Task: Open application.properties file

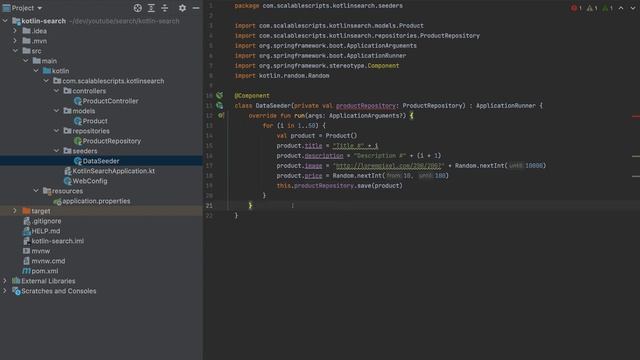Action: pyautogui.click(x=96, y=201)
